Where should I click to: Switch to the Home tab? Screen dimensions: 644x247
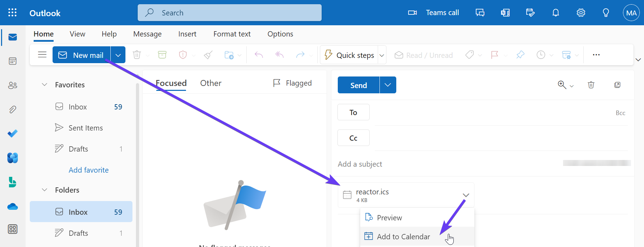point(44,34)
